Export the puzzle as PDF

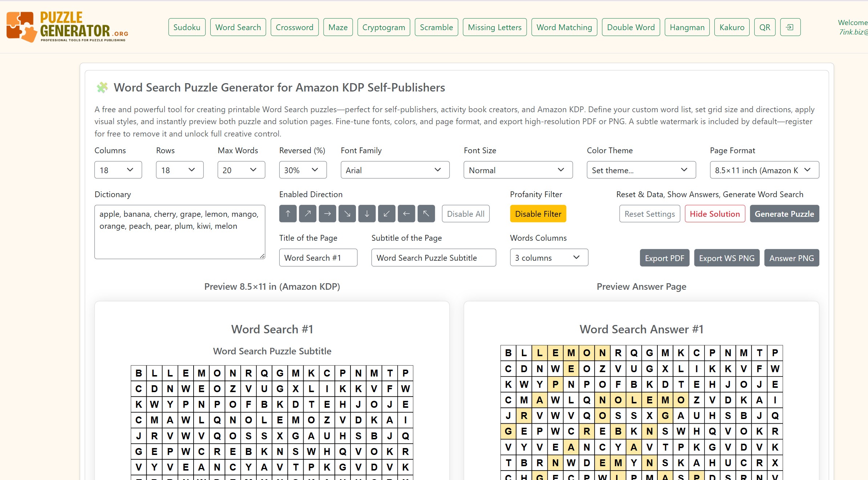pyautogui.click(x=664, y=258)
